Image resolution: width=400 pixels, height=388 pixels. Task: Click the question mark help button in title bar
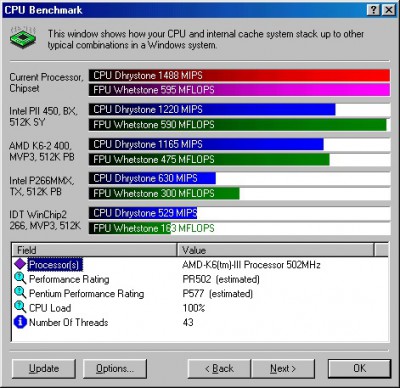pos(374,10)
